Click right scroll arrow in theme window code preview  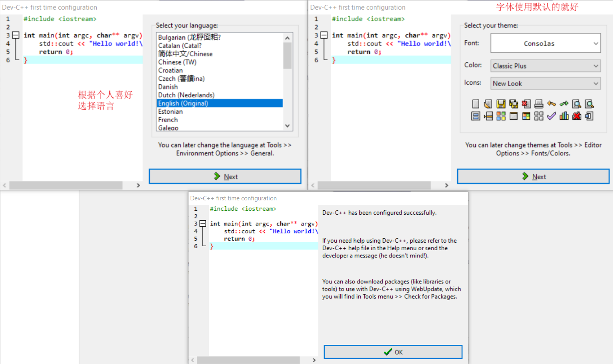[446, 185]
